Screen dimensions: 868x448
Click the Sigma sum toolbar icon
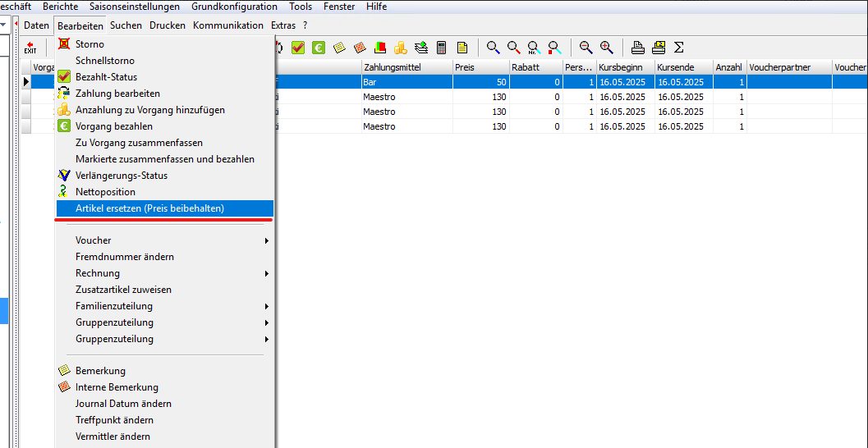tap(679, 48)
